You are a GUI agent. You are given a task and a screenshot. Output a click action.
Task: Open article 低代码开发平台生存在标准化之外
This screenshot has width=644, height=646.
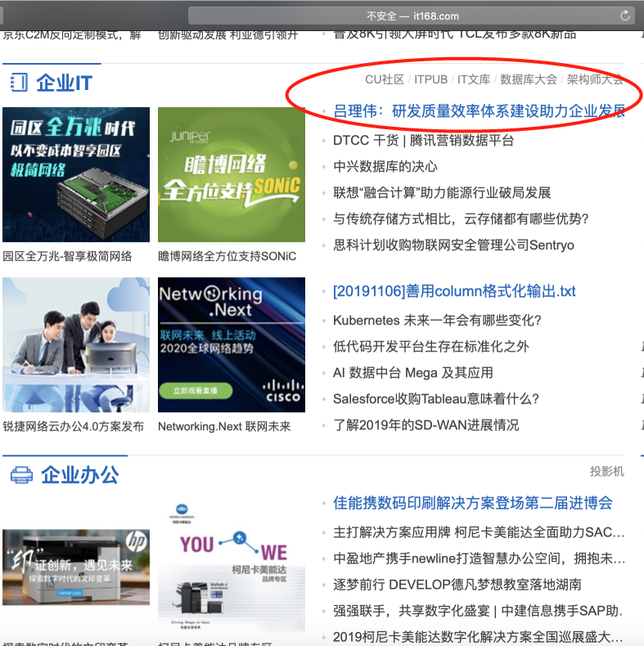(431, 347)
